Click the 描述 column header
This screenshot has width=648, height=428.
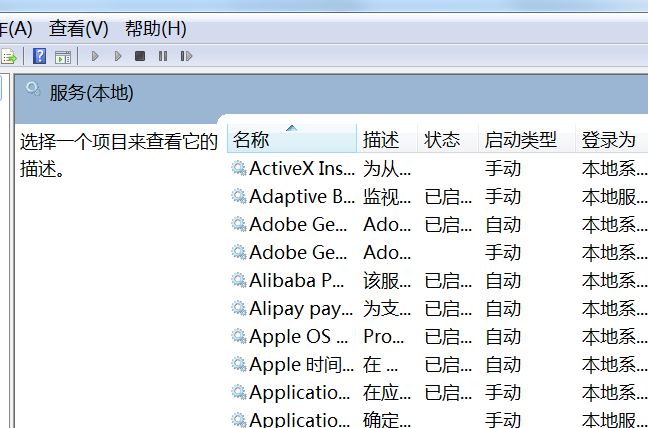point(381,140)
